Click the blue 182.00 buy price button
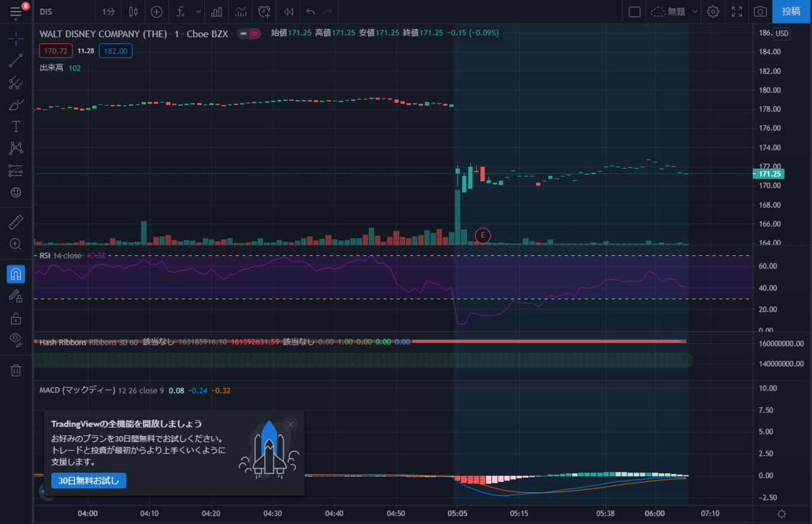The width and height of the screenshot is (812, 524). [x=115, y=51]
